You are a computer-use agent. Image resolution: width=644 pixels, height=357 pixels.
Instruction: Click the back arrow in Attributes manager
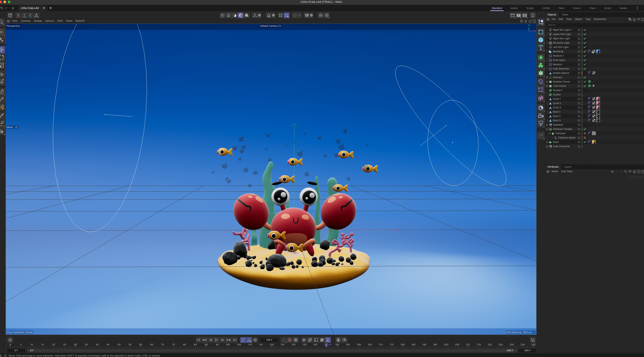613,172
